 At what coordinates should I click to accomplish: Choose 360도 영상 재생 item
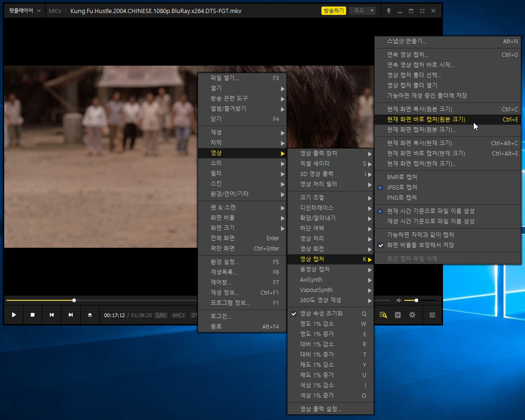(x=330, y=300)
